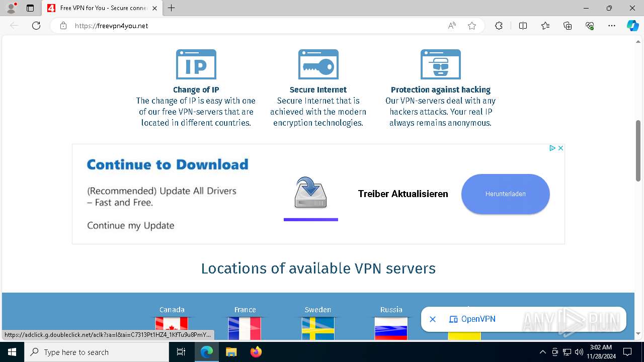Close the ad with X icon
The image size is (644, 362).
pos(560,148)
